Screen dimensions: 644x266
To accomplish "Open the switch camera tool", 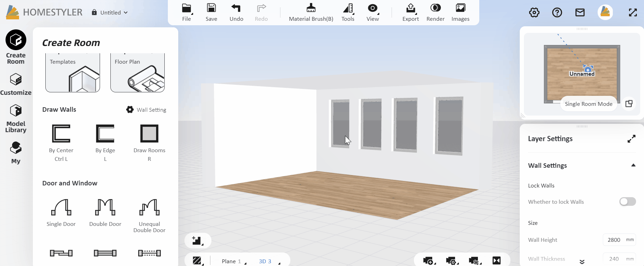I will click(475, 261).
